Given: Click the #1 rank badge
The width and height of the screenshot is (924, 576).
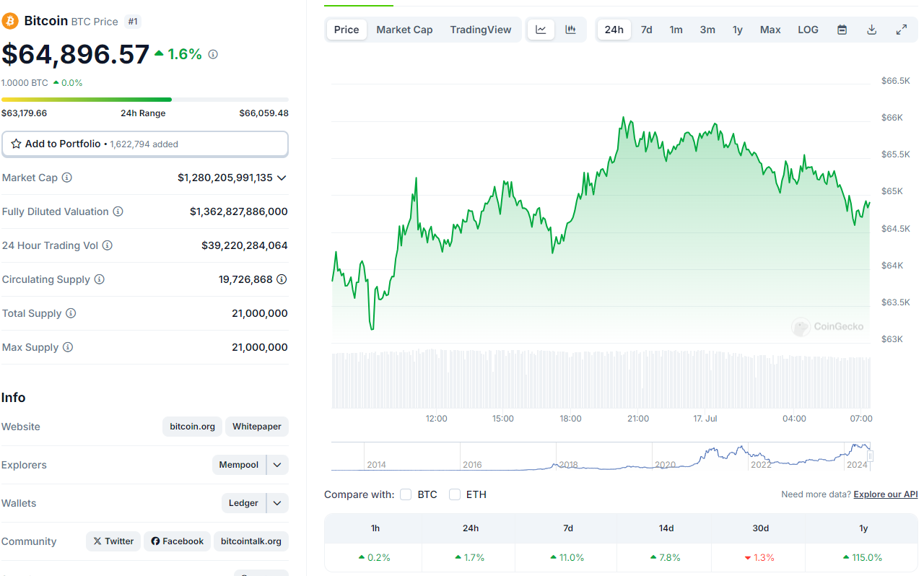Looking at the screenshot, I should [133, 22].
